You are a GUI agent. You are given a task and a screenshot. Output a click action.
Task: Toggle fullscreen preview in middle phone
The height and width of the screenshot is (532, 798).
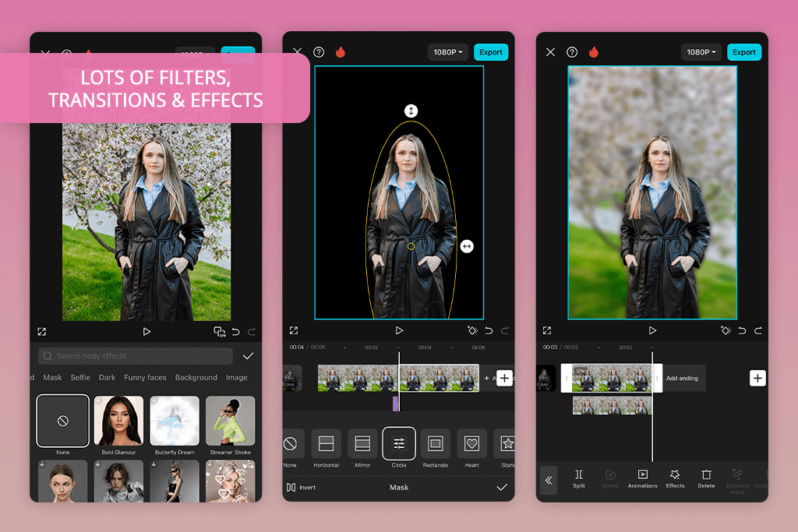(x=294, y=330)
